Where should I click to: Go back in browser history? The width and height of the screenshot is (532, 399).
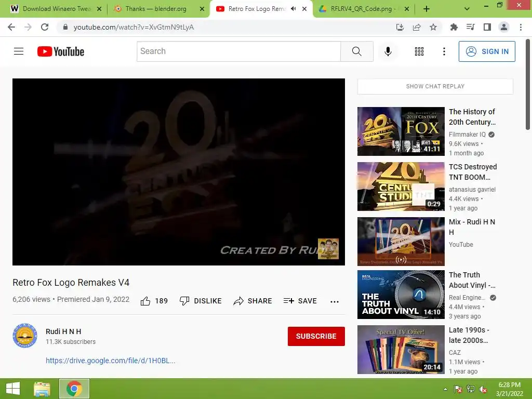[11, 27]
